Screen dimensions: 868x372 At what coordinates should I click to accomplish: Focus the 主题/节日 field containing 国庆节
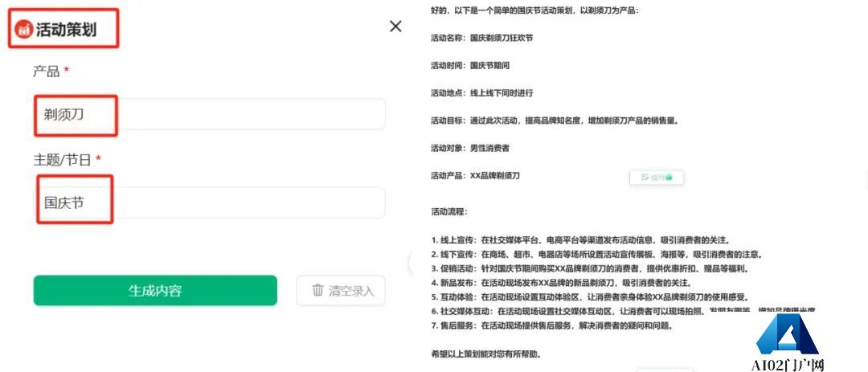coord(209,202)
